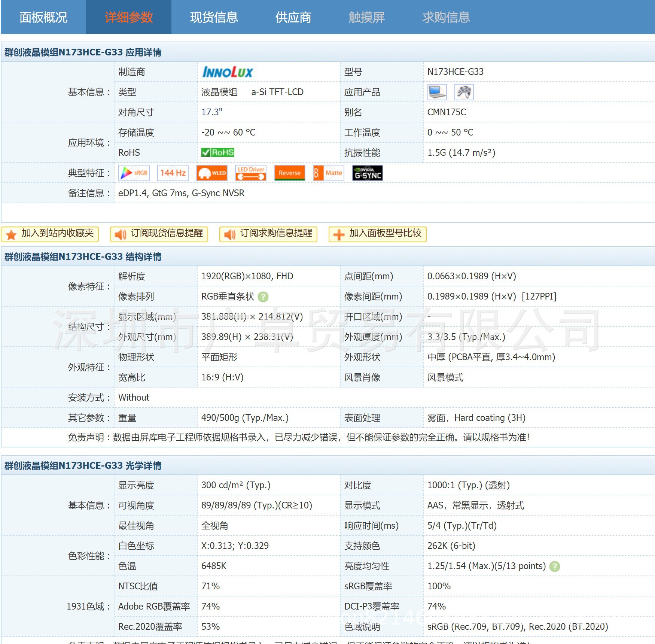Click storage temperature value -20 ~~ 60 °C
The width and height of the screenshot is (655, 644).
tap(228, 133)
